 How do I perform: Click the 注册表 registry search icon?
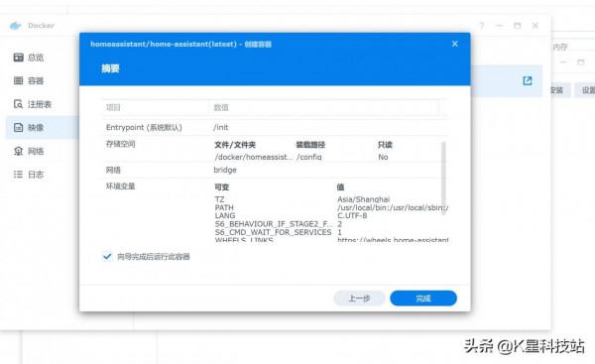(x=18, y=104)
